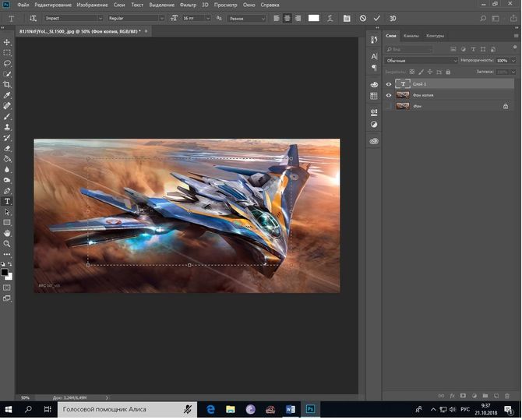
Task: Open the Regular font style dropdown
Action: [x=161, y=19]
